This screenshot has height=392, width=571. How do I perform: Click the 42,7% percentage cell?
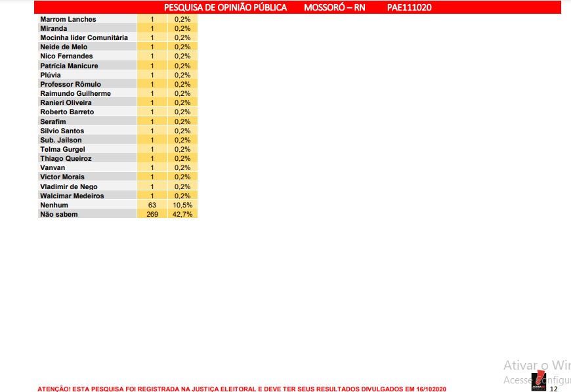(182, 214)
